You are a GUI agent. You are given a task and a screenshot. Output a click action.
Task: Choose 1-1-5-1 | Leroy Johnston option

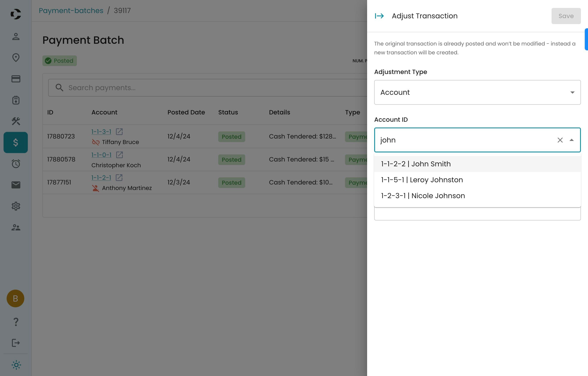[x=422, y=180]
